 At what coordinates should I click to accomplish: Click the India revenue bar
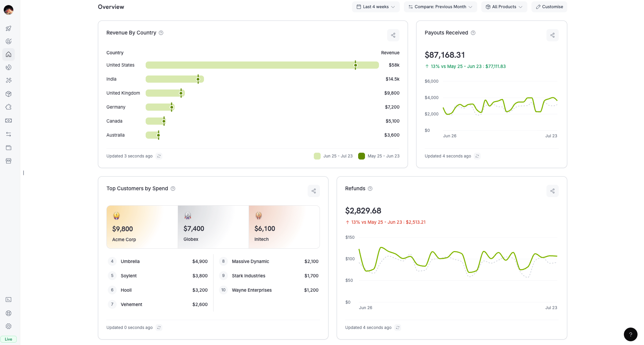coord(175,79)
